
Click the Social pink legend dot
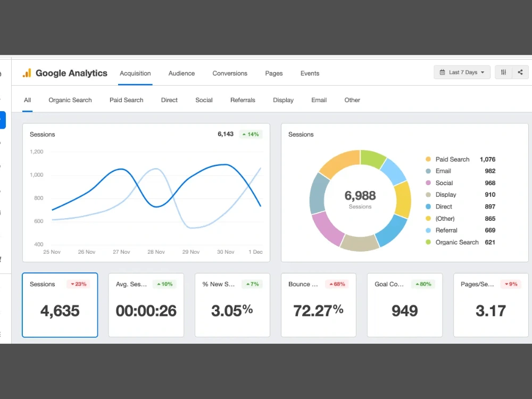click(x=428, y=183)
